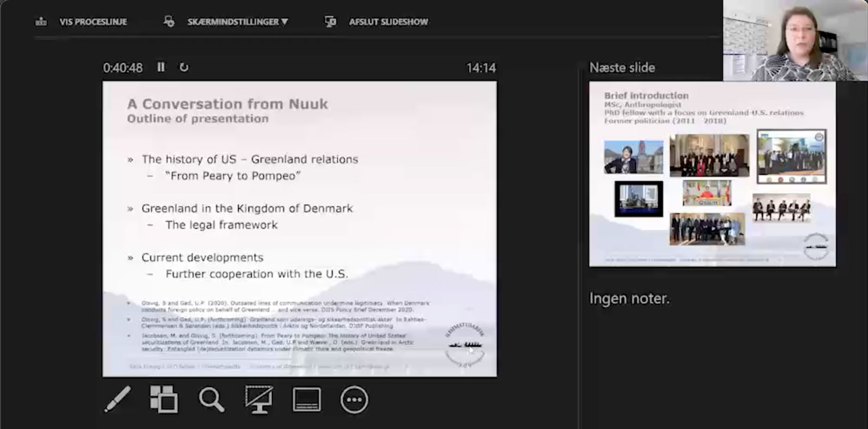This screenshot has height=429, width=868.
Task: Toggle black screen slideshow icon
Action: (259, 400)
